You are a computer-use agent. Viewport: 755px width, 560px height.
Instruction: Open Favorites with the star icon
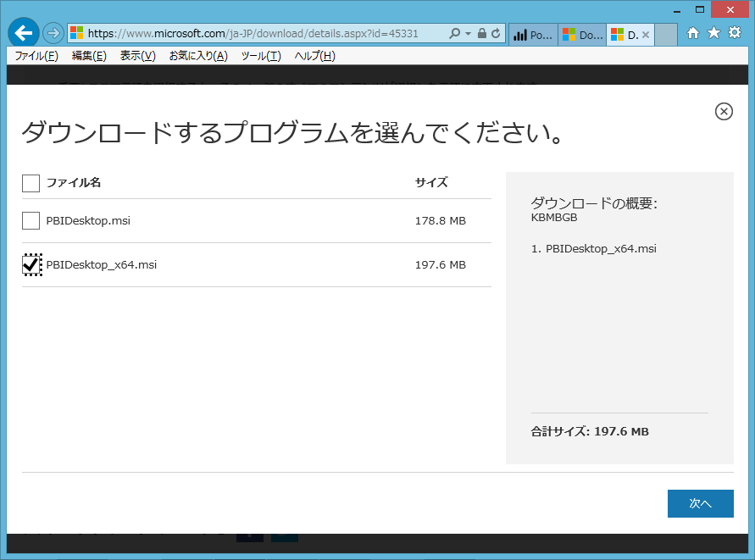click(x=713, y=33)
